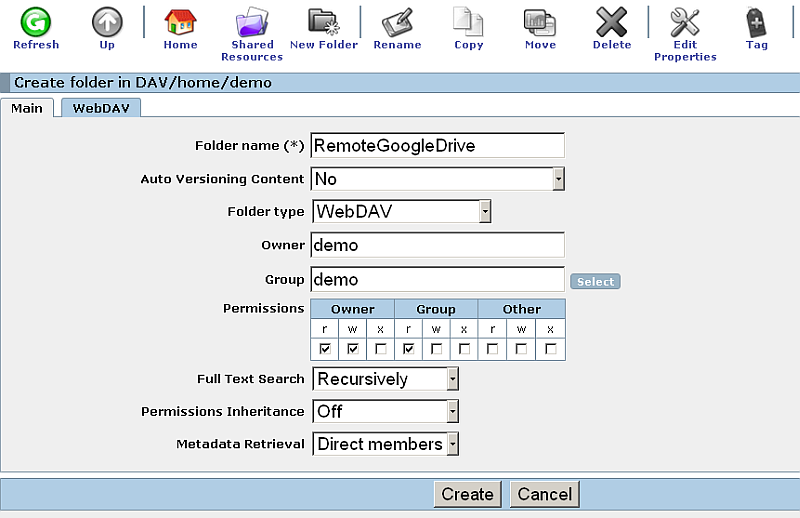The height and width of the screenshot is (518, 800).
Task: Click the Delete X icon
Action: [x=611, y=22]
